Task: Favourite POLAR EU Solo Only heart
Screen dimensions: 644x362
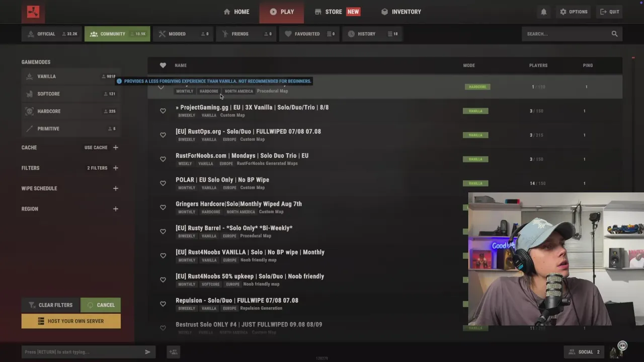Action: pyautogui.click(x=163, y=184)
